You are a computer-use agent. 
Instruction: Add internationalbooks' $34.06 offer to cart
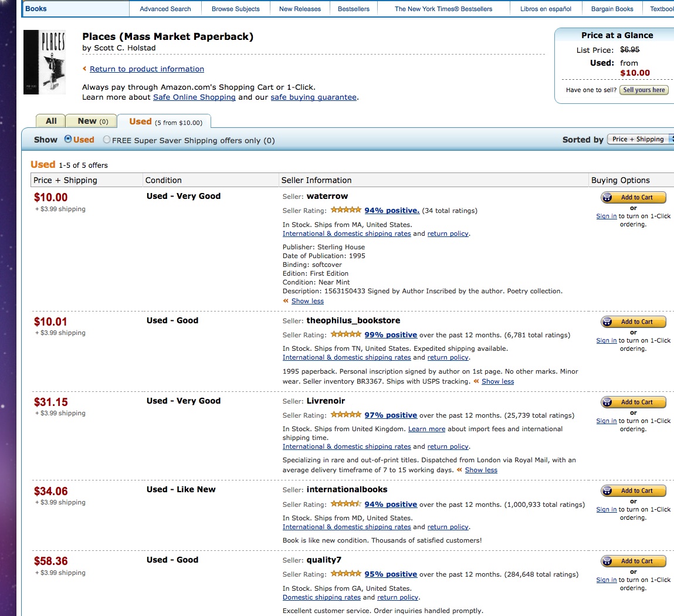click(634, 491)
